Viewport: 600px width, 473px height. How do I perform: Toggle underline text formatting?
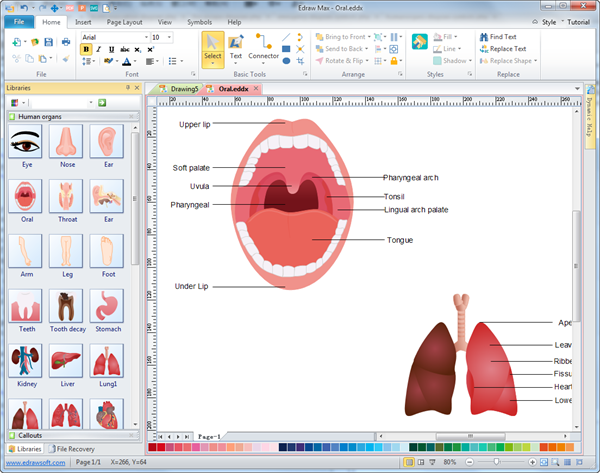click(x=111, y=49)
